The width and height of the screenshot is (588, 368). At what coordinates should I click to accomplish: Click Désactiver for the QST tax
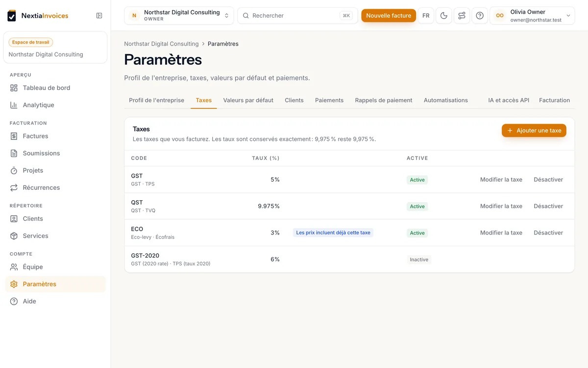pos(548,206)
